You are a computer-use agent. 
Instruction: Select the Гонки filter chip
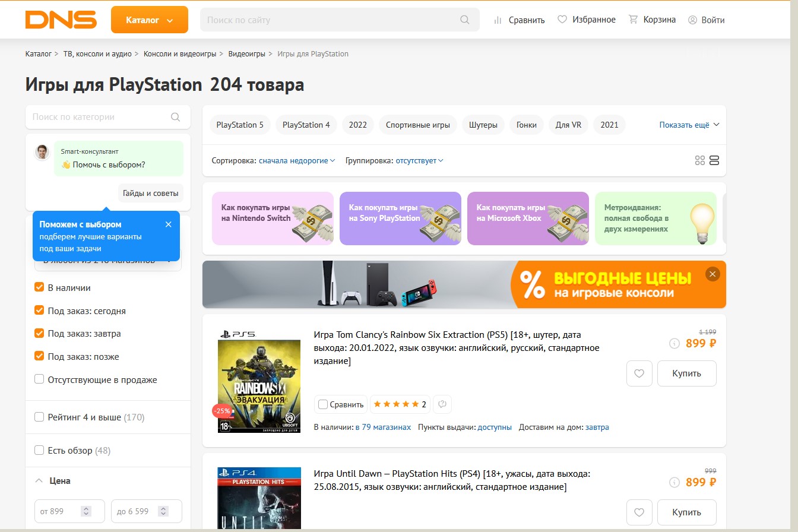(x=527, y=125)
